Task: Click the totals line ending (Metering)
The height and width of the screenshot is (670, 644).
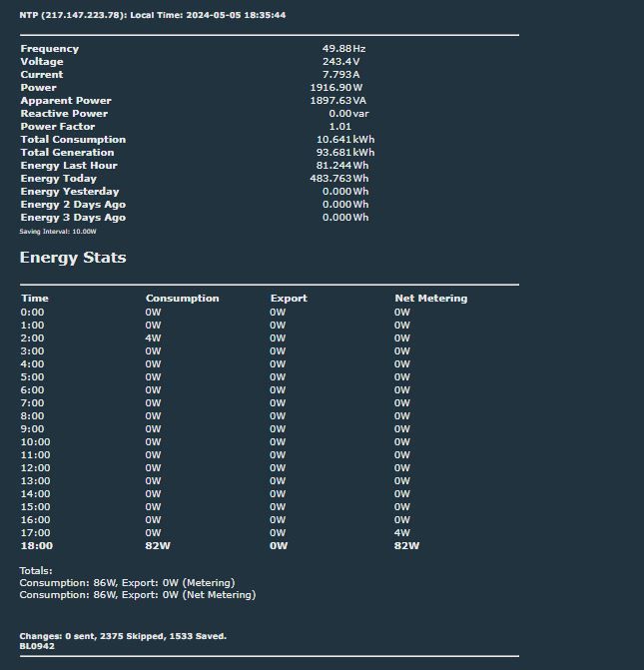Action: coord(128,583)
